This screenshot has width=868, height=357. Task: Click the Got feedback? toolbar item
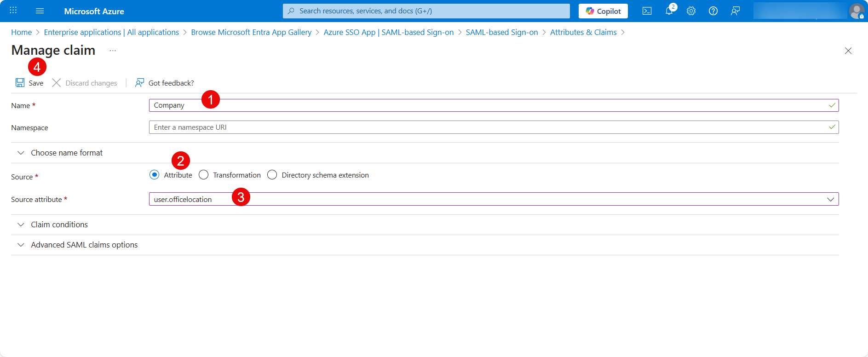click(x=165, y=83)
